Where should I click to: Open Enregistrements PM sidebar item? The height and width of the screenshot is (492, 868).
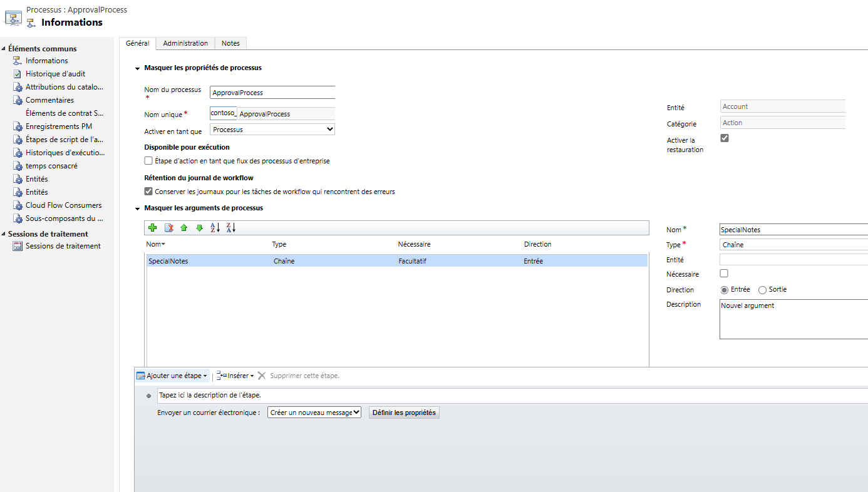coord(58,126)
